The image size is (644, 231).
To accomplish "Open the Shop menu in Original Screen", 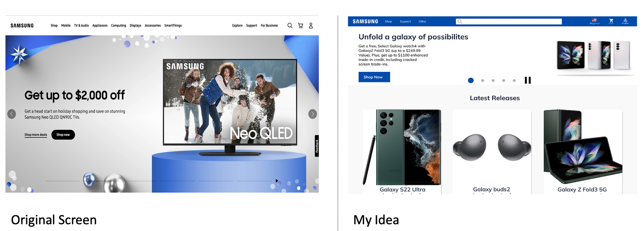I will pos(54,25).
